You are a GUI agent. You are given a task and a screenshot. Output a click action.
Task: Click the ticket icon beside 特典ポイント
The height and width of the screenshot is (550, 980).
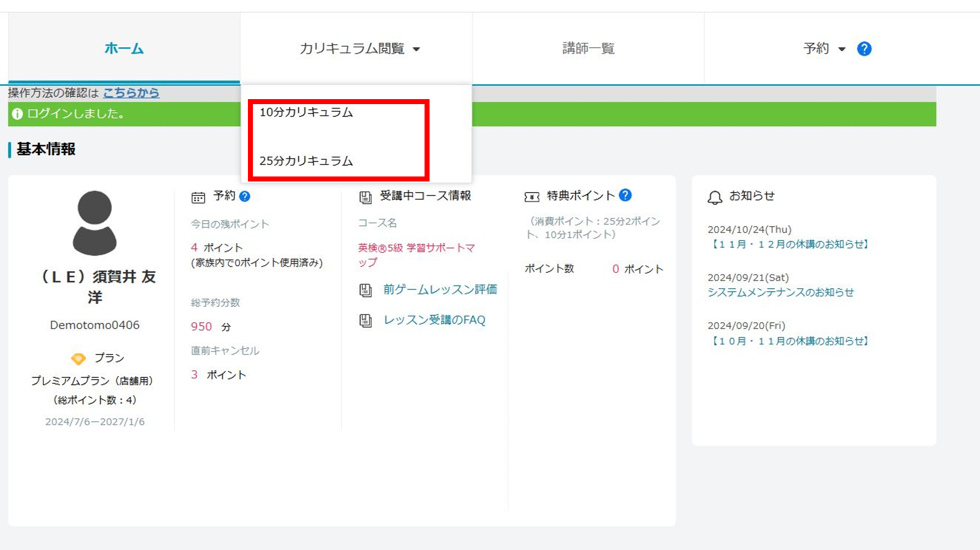click(532, 197)
